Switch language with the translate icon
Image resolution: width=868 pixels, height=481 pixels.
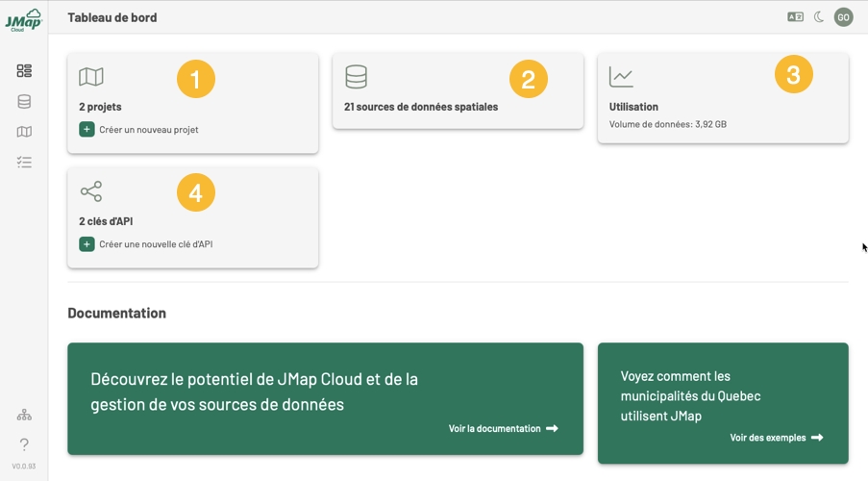(795, 17)
